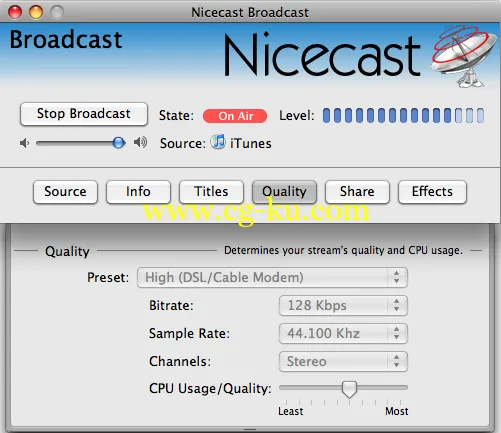Click the 'iTunes' source name
501x433 pixels.
[x=251, y=144]
